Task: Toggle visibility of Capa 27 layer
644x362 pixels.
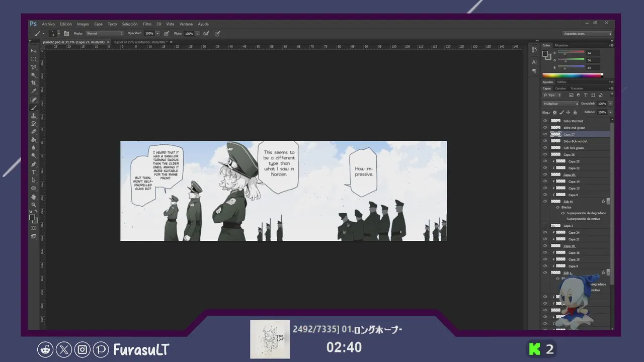Action: pyautogui.click(x=545, y=134)
